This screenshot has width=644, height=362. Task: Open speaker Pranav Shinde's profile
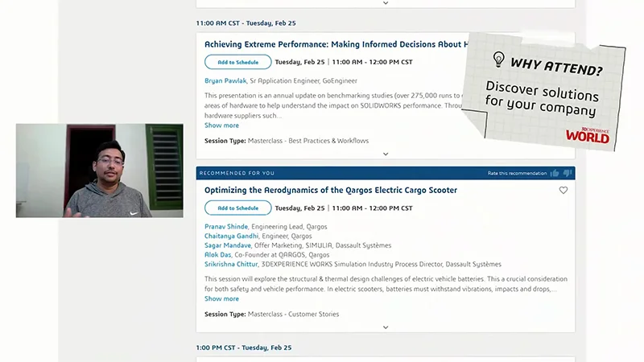(226, 227)
